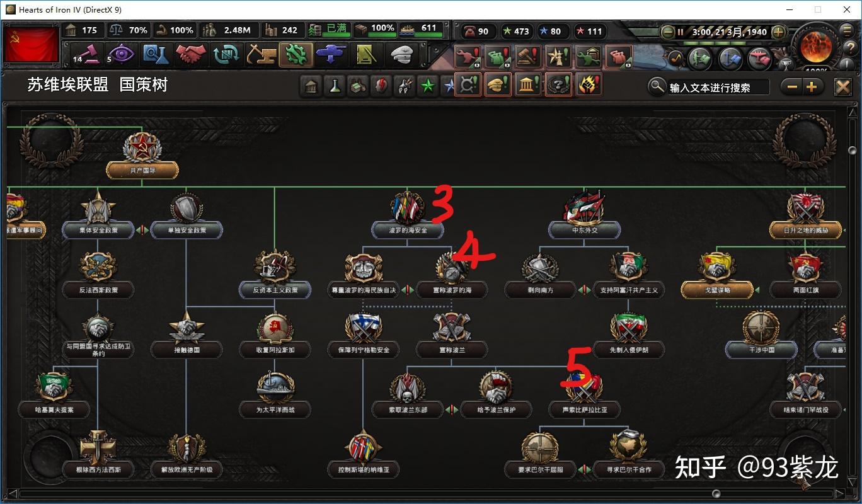Open the Logistics toolbar button

(x=366, y=54)
